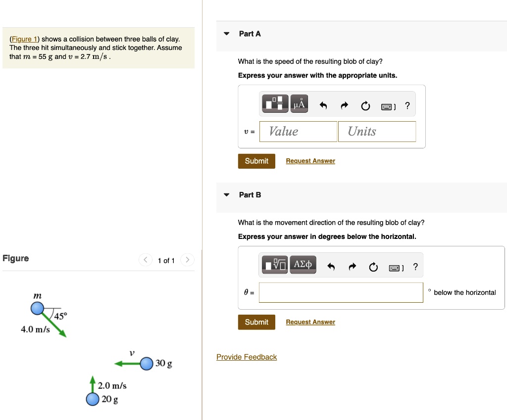Undo last entry in Part A
The height and width of the screenshot is (420, 507).
click(323, 105)
